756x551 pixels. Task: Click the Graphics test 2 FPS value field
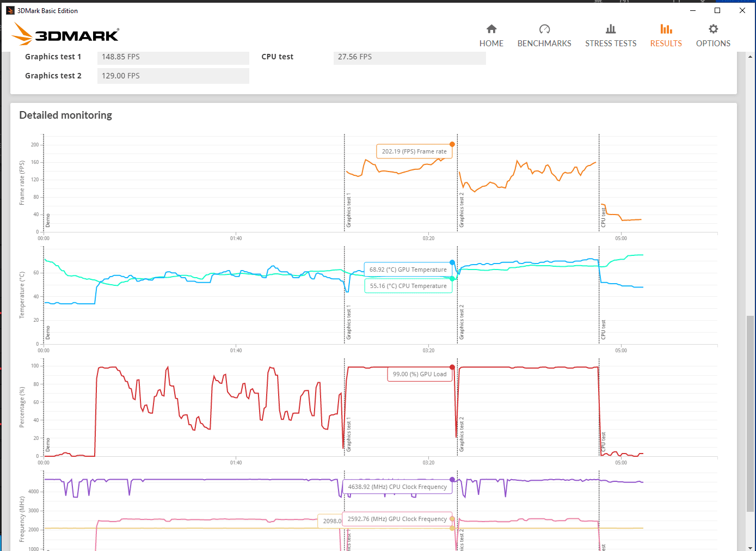(x=173, y=76)
